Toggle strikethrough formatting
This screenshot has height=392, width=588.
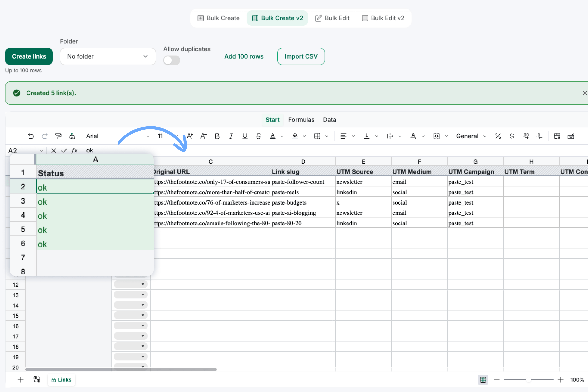[258, 136]
